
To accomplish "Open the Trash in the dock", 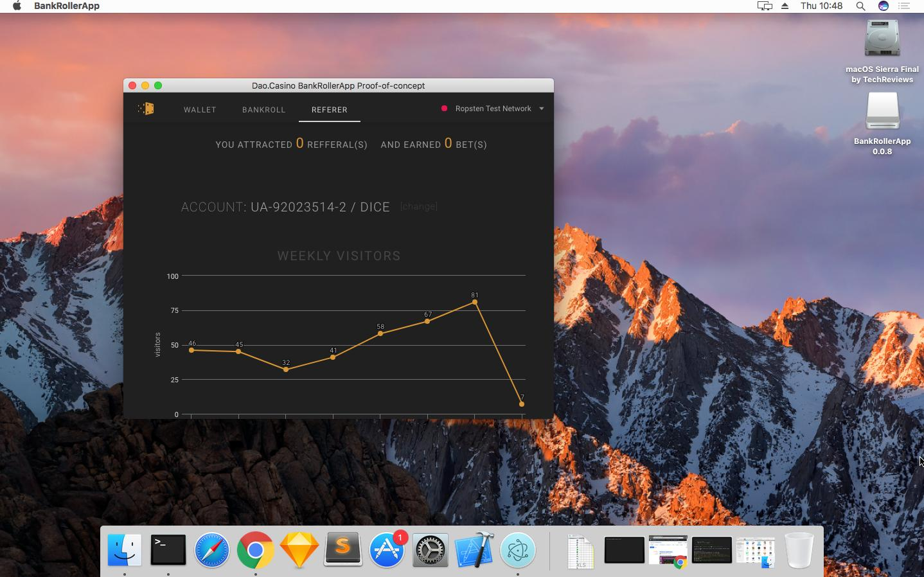I will (799, 550).
